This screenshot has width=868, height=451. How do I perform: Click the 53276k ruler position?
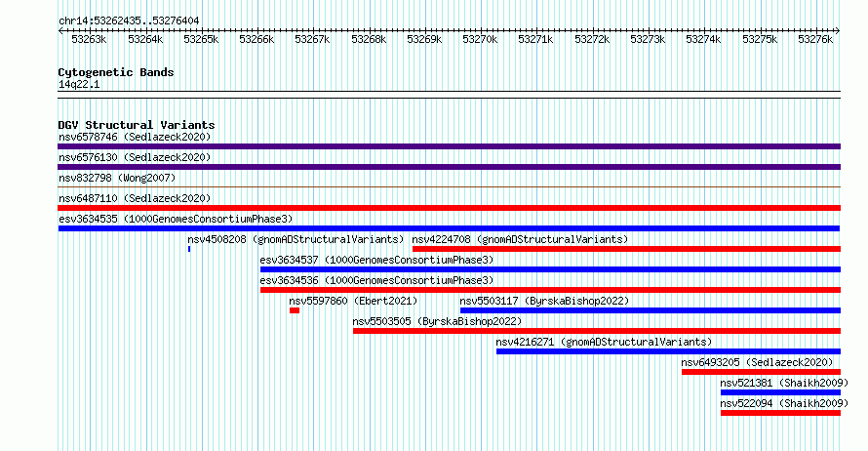[815, 39]
